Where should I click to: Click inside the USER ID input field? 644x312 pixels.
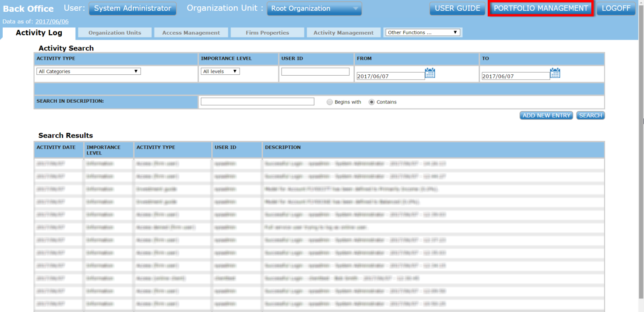pyautogui.click(x=315, y=71)
